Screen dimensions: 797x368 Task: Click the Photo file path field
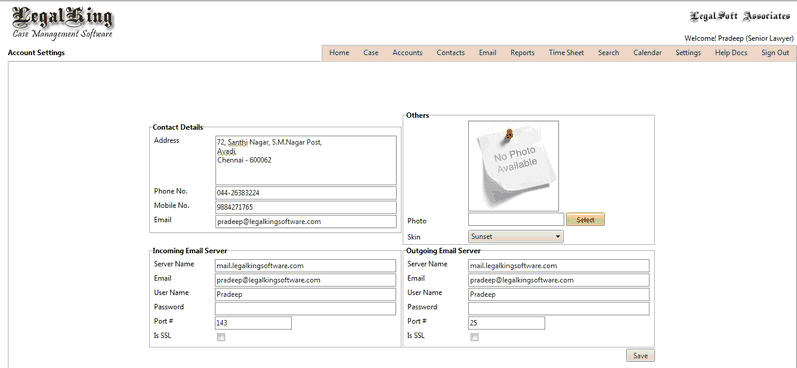pos(516,220)
